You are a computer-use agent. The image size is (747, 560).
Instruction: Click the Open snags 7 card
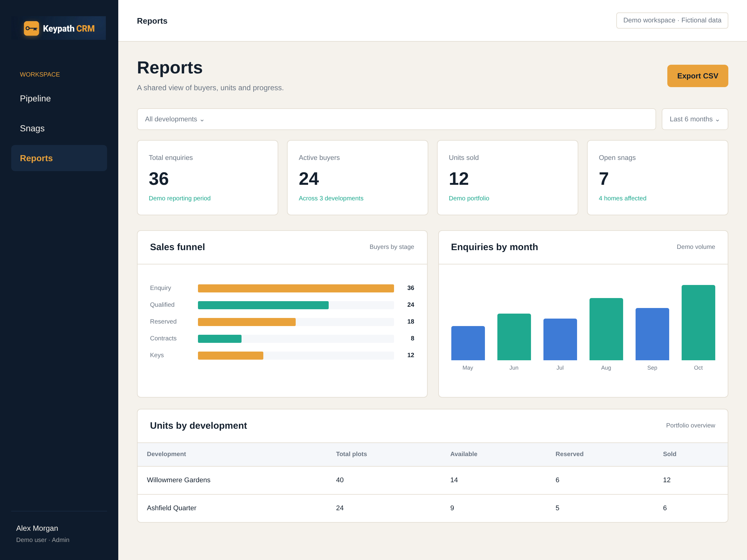coord(657,178)
